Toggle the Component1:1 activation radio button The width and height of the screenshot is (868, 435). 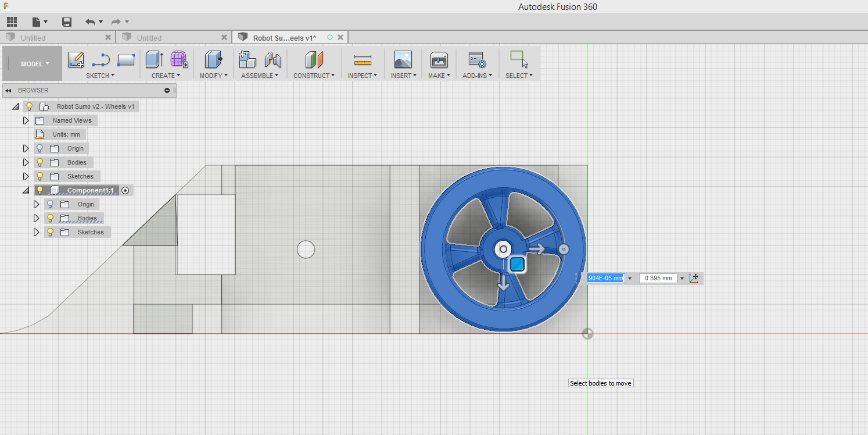[125, 190]
